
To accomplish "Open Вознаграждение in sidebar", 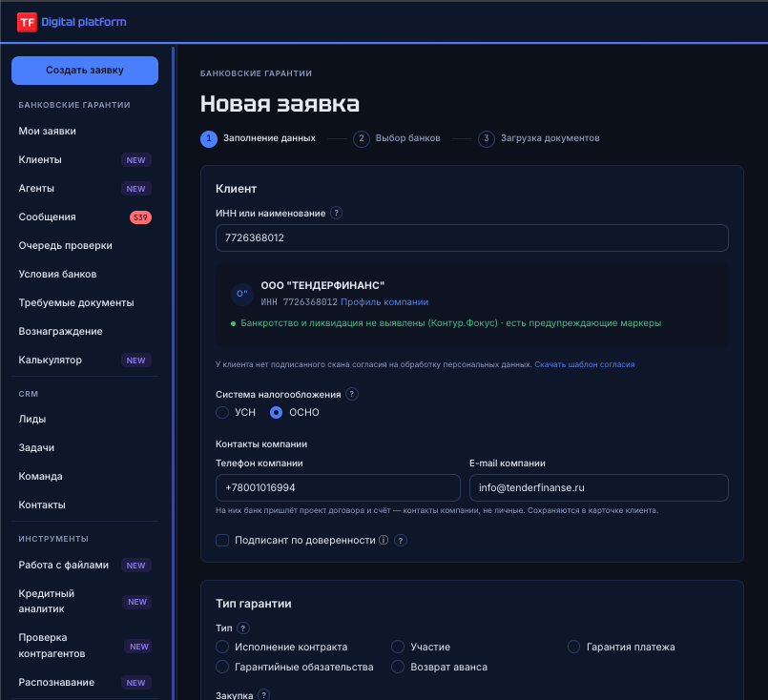I will point(85,331).
